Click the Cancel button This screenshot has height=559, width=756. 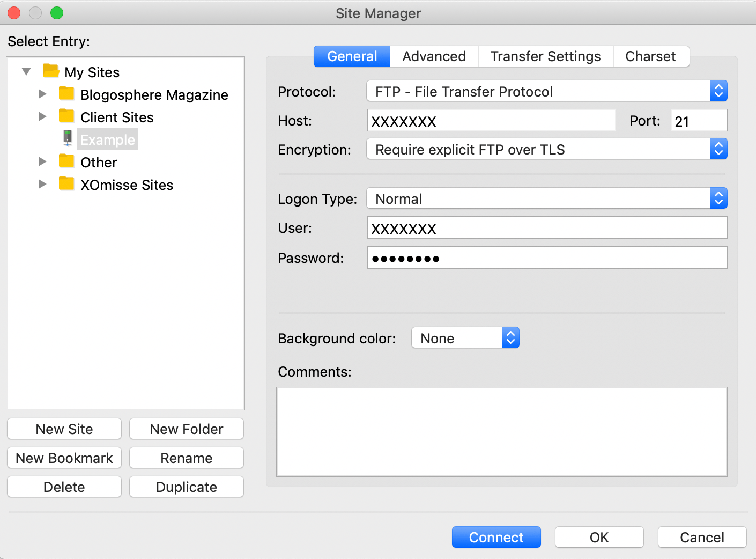702,537
